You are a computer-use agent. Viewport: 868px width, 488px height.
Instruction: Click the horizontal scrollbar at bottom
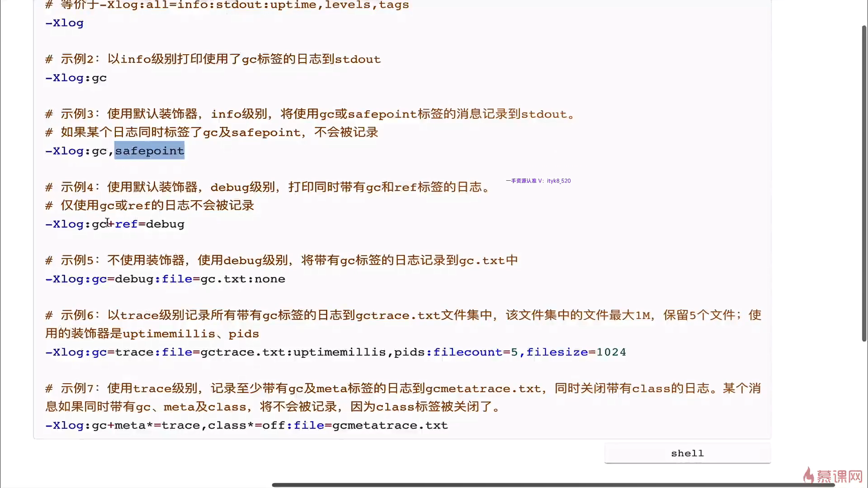(x=552, y=485)
